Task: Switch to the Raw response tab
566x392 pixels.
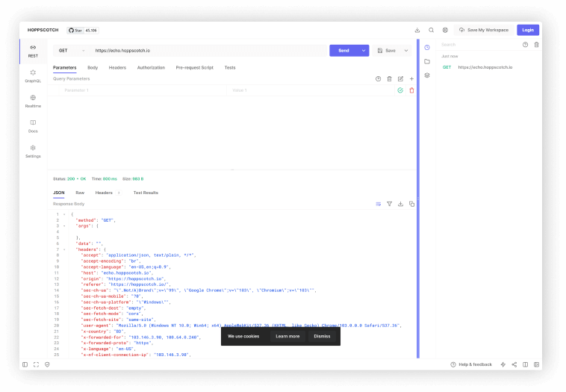Action: click(x=80, y=193)
